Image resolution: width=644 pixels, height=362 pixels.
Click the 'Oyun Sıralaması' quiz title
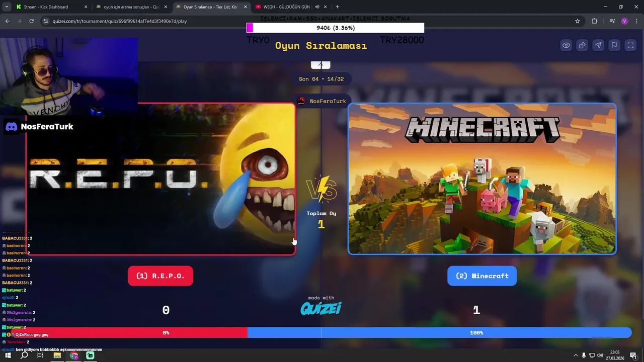(321, 45)
